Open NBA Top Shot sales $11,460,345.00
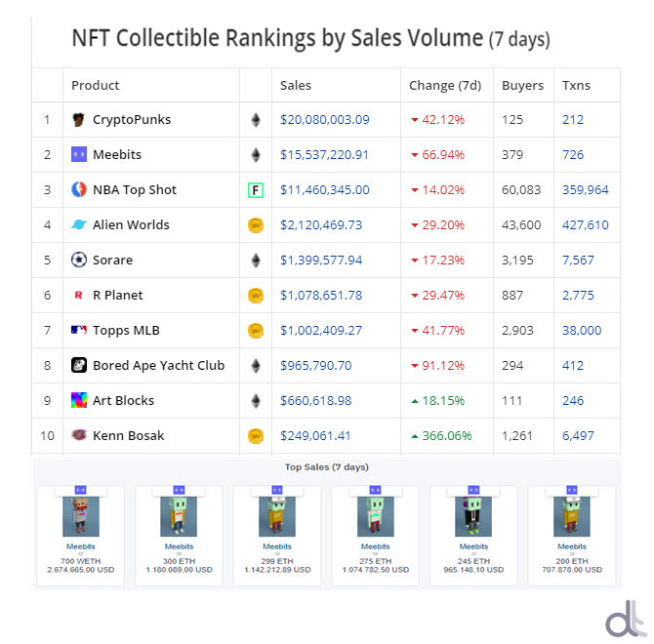654x644 pixels. pyautogui.click(x=325, y=189)
